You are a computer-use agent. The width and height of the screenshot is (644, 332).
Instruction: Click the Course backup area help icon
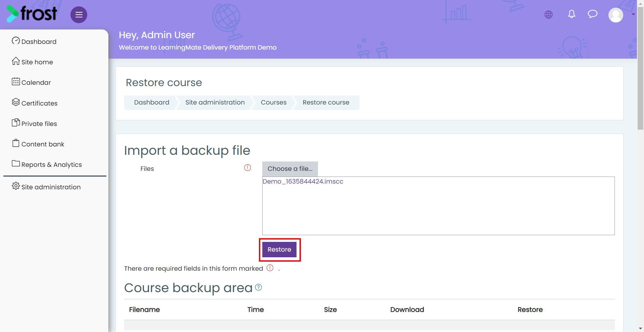(x=258, y=287)
